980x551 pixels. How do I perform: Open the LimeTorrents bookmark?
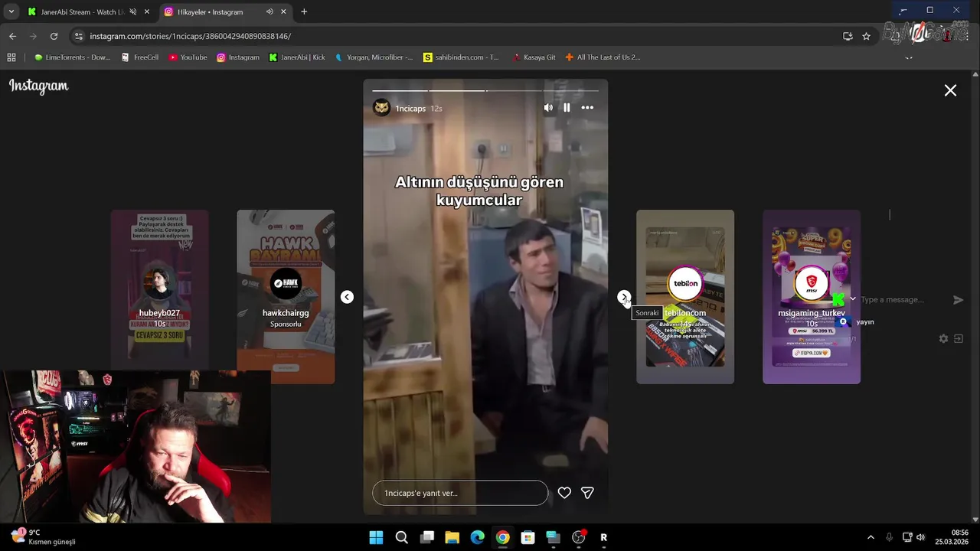(73, 57)
